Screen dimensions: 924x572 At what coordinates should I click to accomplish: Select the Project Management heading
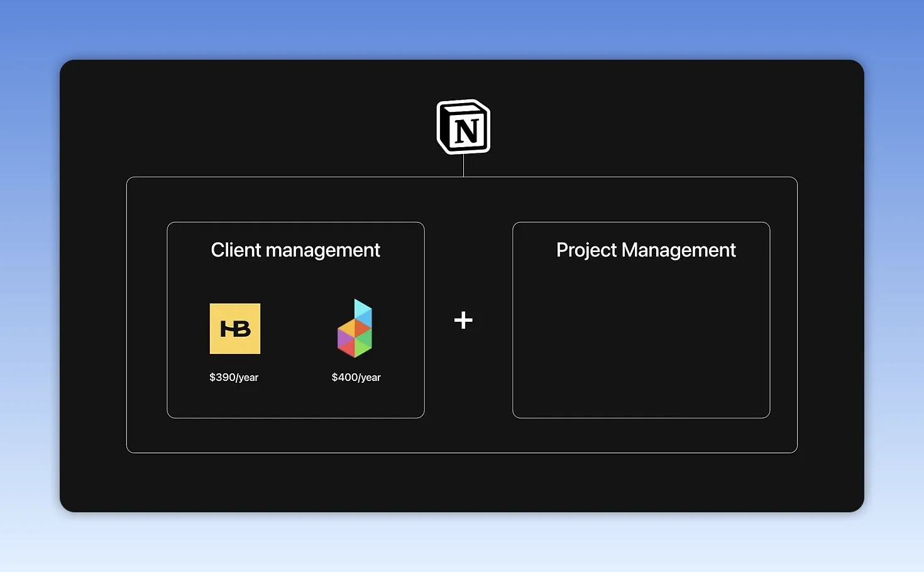tap(646, 250)
